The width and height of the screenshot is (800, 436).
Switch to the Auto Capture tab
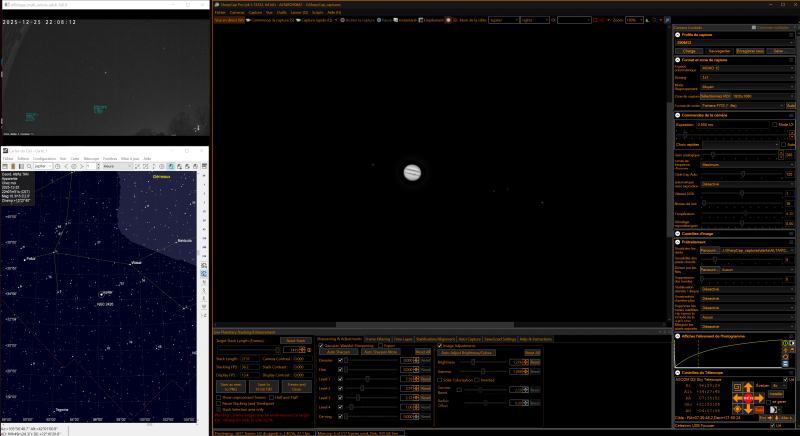[470, 339]
